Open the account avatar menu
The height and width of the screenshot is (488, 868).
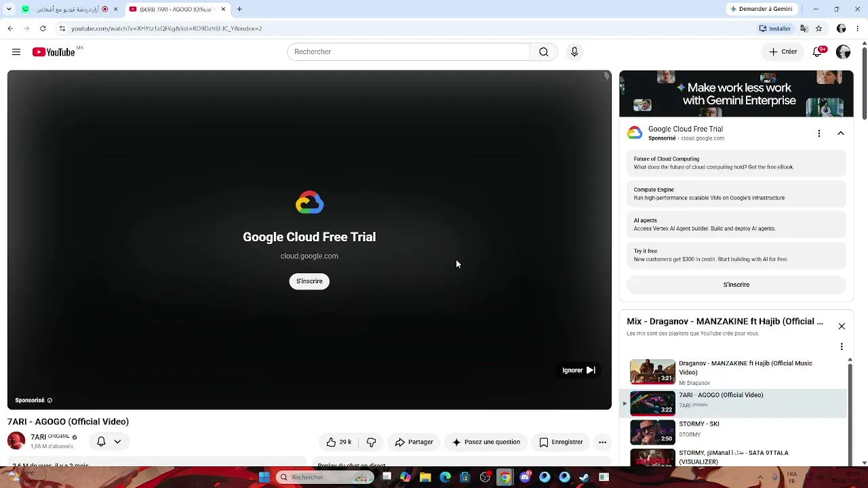click(x=844, y=52)
